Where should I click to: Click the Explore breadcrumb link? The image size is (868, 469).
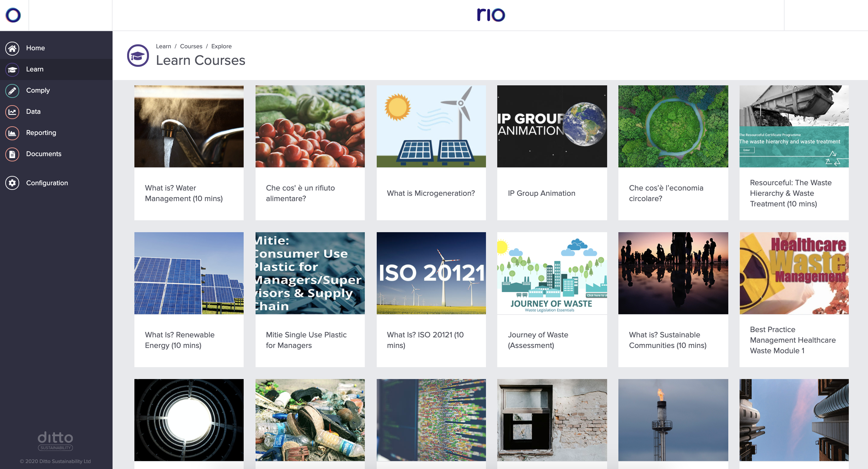pos(221,46)
